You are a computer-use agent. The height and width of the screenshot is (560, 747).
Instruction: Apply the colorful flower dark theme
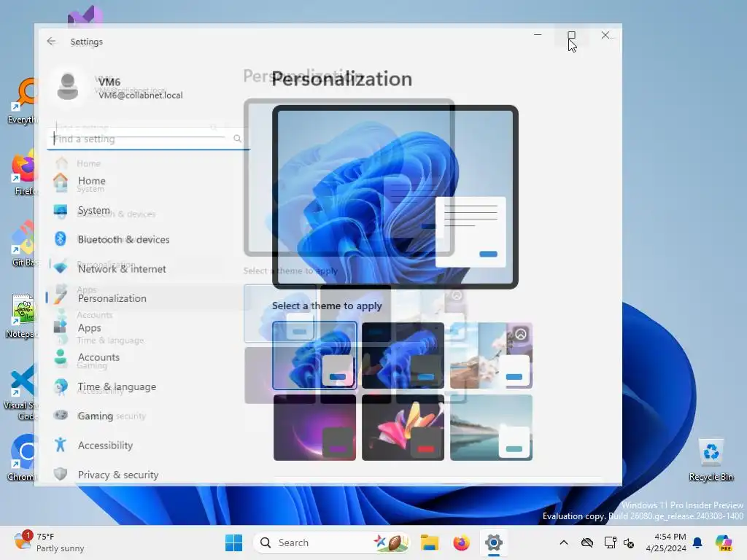tap(403, 427)
